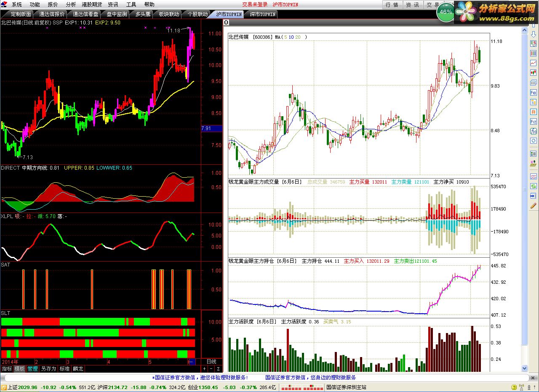Image resolution: width=539 pixels, height=392 pixels.
Task: Click the scroll down arrow on right scrollbar
Action: point(524,368)
